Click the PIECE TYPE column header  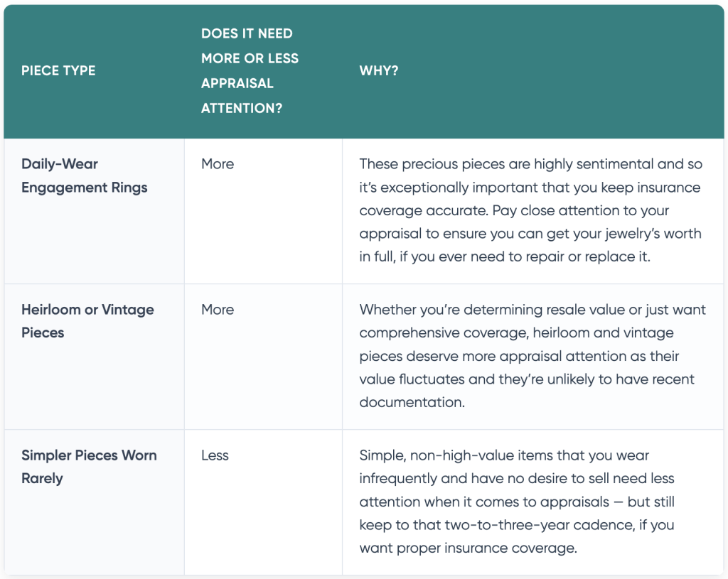coord(58,70)
